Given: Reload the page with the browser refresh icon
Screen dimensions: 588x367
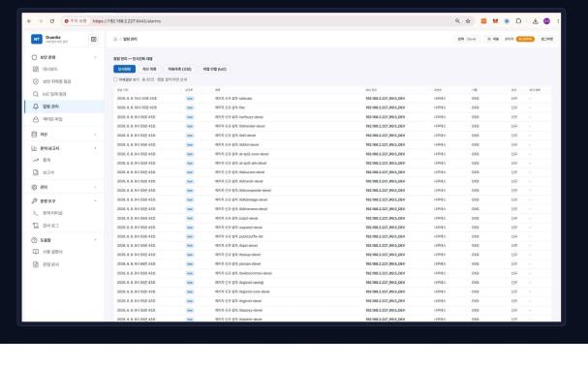Looking at the screenshot, I should (x=52, y=21).
